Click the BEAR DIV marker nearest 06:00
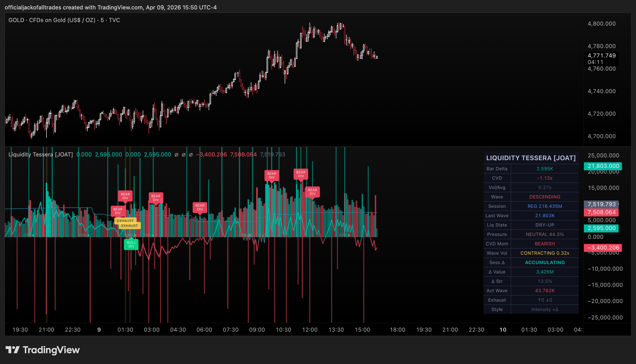636x364 pixels. [200, 207]
